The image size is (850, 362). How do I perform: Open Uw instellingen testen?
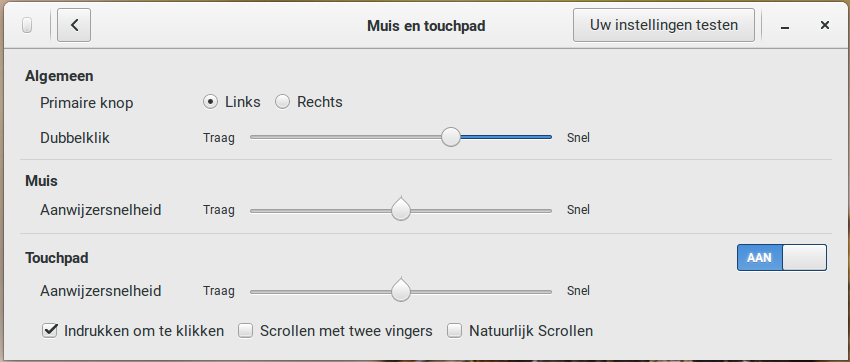pyautogui.click(x=664, y=25)
